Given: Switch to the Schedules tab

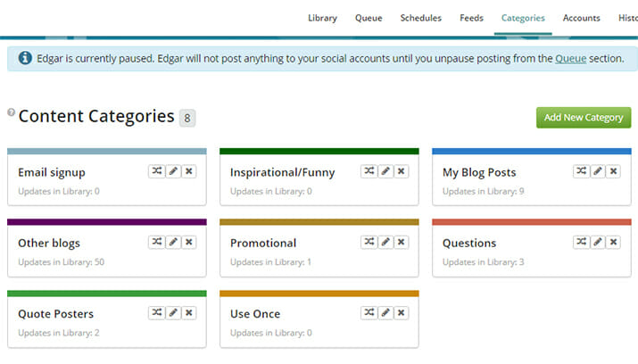Looking at the screenshot, I should click(420, 18).
